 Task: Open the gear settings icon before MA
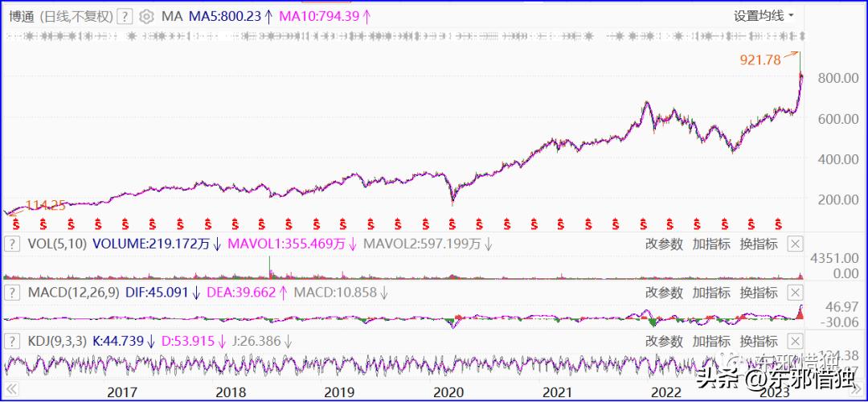click(146, 16)
